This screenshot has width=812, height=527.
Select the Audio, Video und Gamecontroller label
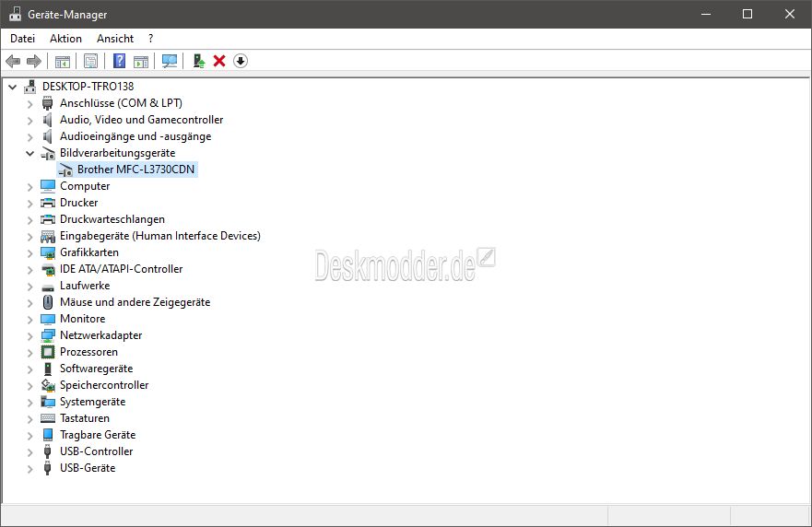coord(141,120)
